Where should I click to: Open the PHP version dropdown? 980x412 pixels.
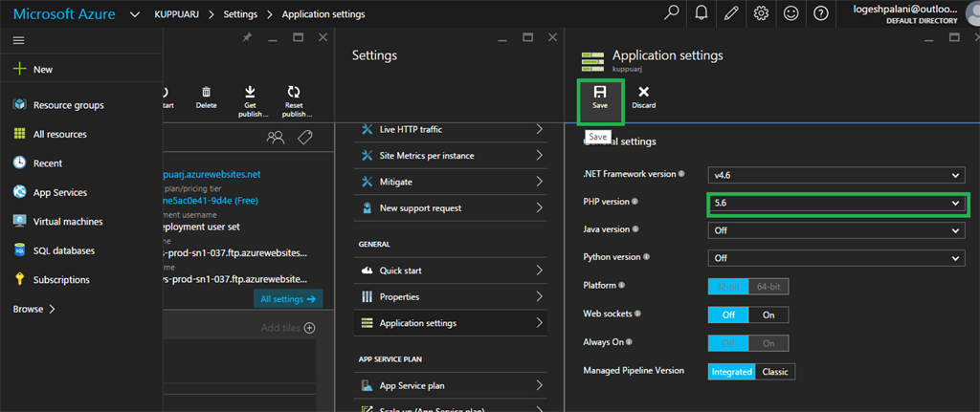(x=837, y=204)
